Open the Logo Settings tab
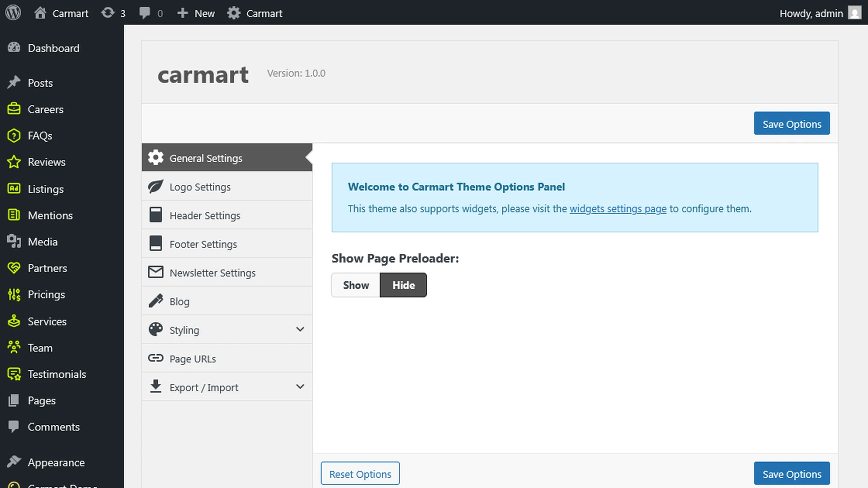The width and height of the screenshot is (868, 488). click(227, 187)
